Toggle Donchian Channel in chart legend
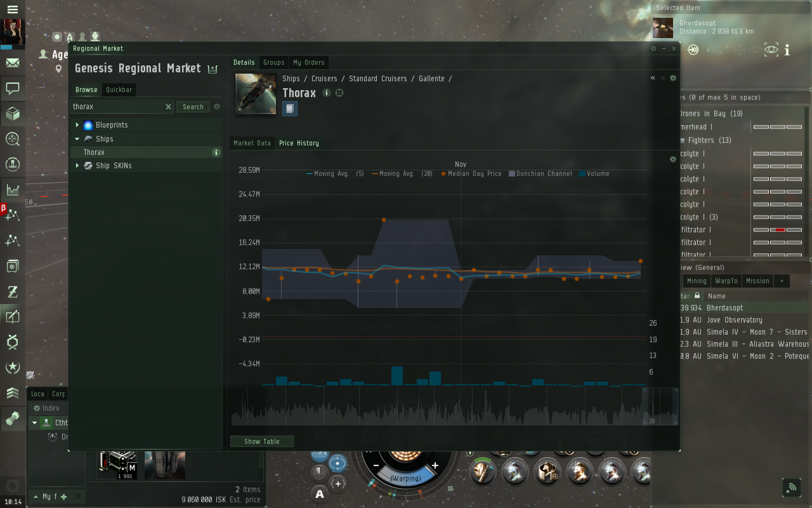Screen dimensions: 812x508 (541, 174)
